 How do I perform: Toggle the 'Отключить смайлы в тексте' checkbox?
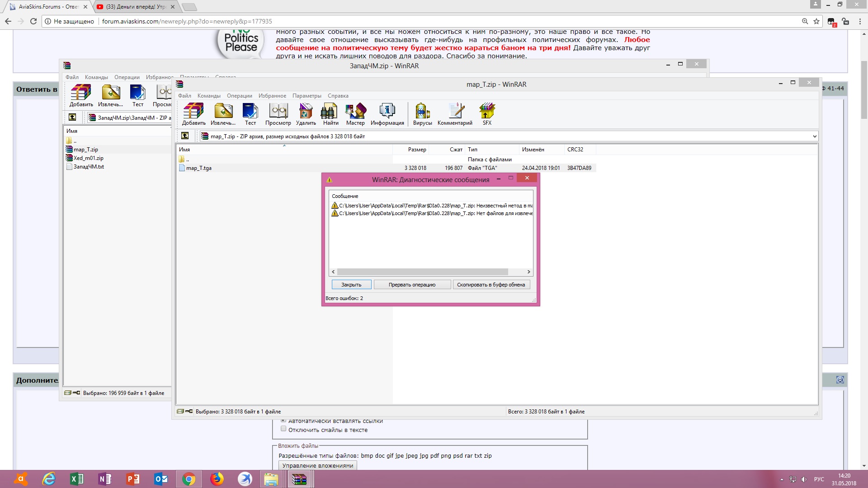(x=283, y=429)
